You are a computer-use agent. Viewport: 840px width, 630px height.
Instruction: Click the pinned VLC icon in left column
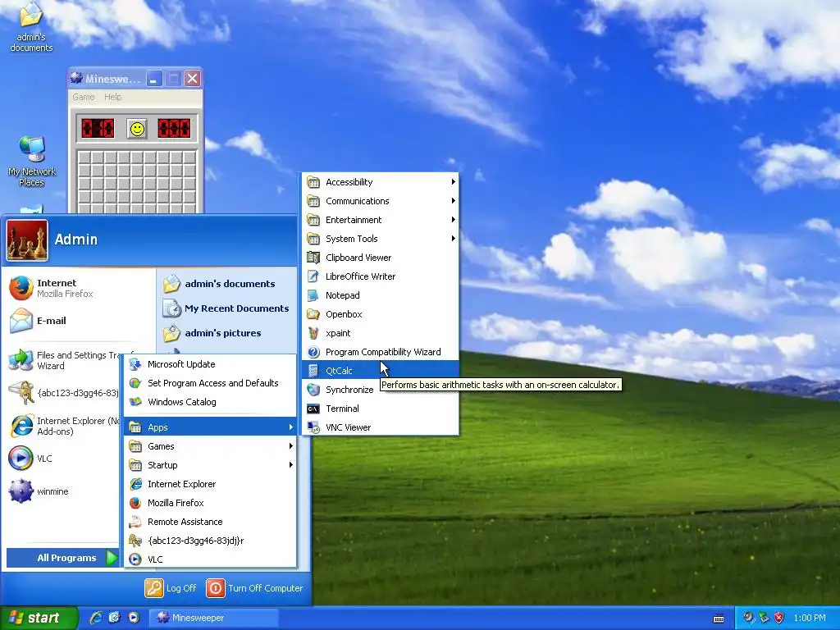[x=21, y=459]
